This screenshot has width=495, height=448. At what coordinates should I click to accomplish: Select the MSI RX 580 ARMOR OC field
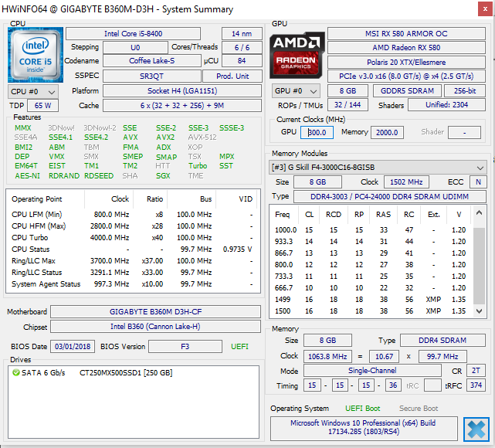pos(406,33)
